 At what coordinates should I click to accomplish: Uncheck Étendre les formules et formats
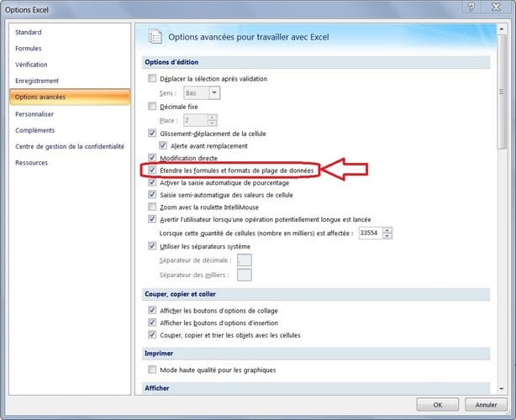[x=152, y=170]
